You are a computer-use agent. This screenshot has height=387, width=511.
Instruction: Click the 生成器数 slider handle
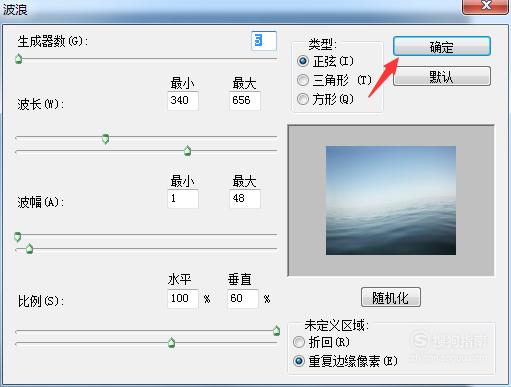click(19, 59)
